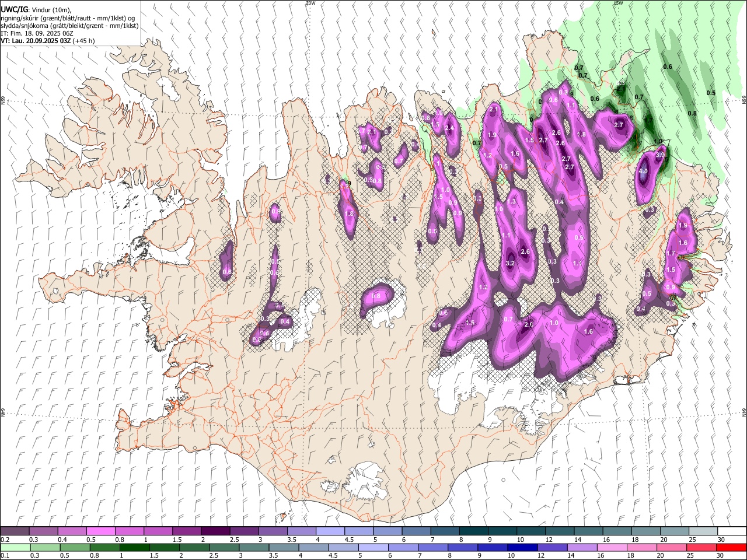Screen dimensions: 747x560
Task: Click the '3.2' snowfall value on the map
Action: tap(509, 264)
